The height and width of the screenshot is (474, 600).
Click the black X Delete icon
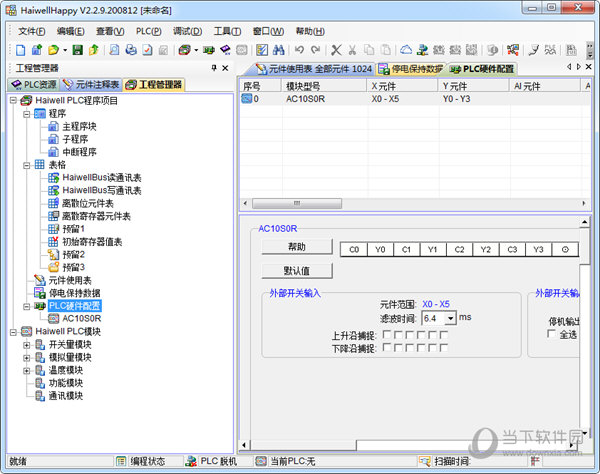pyautogui.click(x=336, y=50)
